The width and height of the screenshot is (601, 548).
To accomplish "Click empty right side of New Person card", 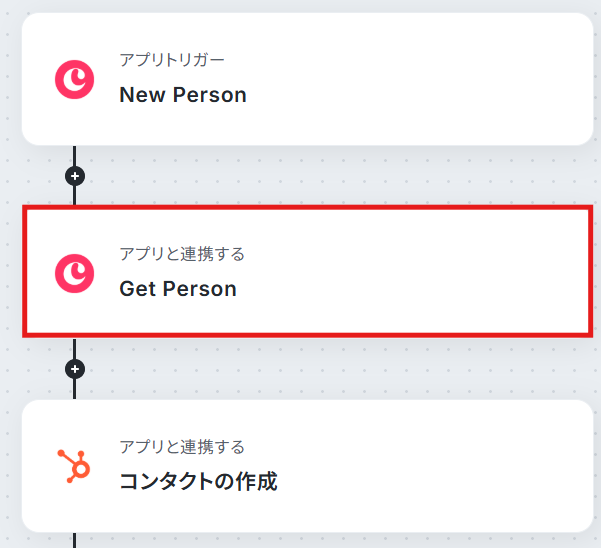I will 480,80.
